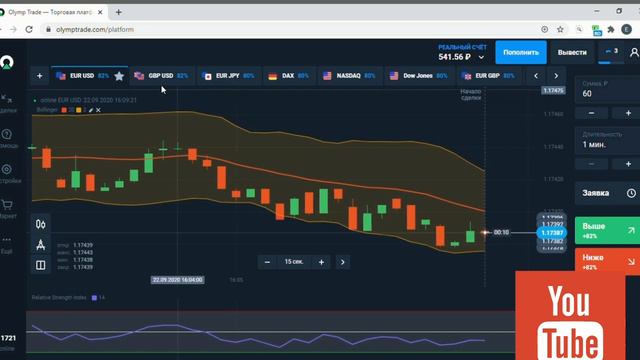Open the user profile icon

tap(634, 52)
